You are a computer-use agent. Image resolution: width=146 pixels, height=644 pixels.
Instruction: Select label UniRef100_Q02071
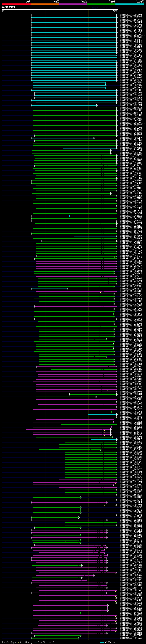tap(131, 322)
